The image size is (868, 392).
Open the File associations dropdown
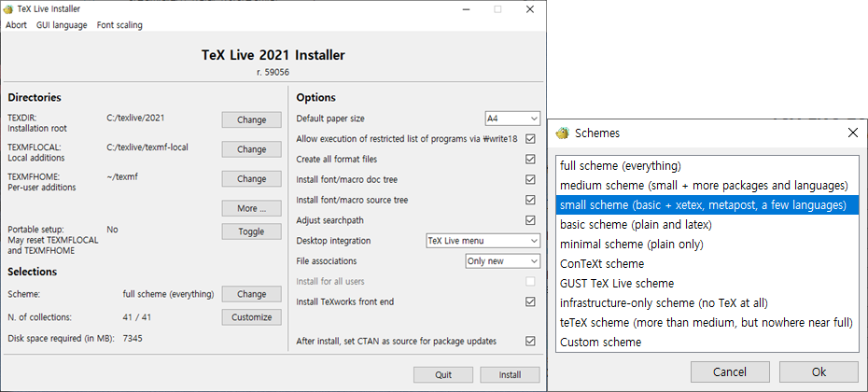coord(503,260)
